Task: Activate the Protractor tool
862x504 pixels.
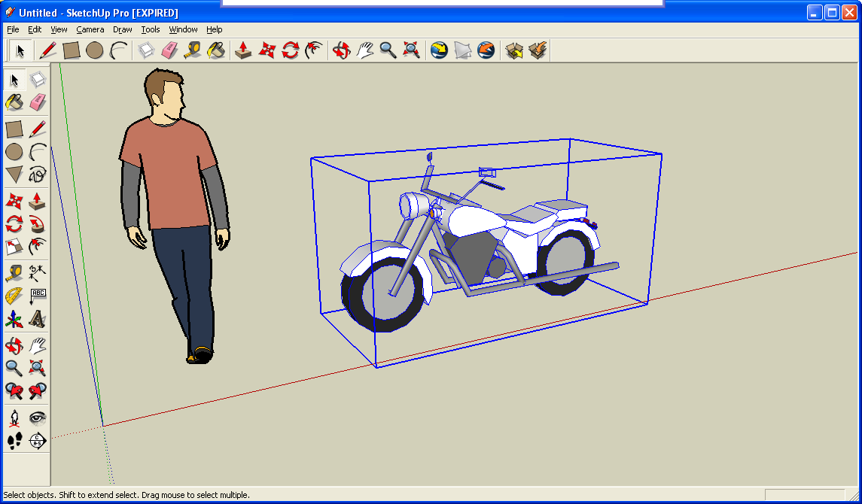Action: [x=14, y=296]
